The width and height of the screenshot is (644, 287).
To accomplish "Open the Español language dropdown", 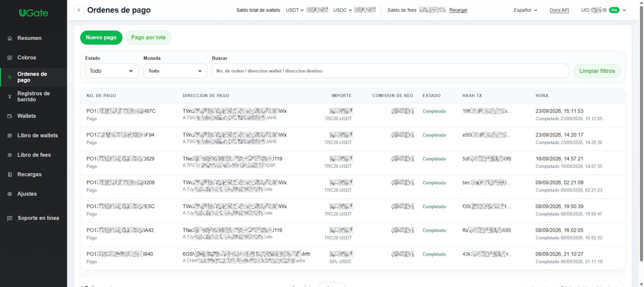I will pyautogui.click(x=525, y=10).
